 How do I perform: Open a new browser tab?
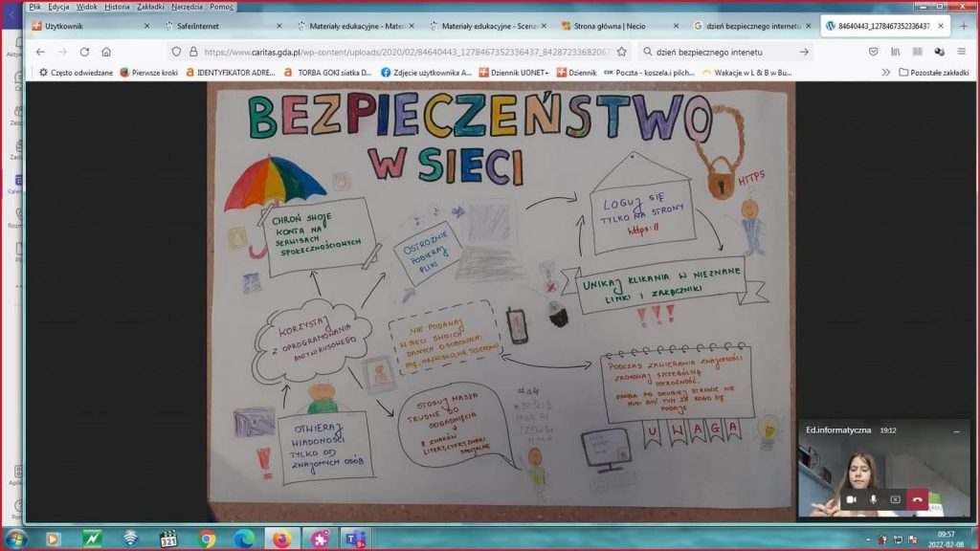[963, 26]
